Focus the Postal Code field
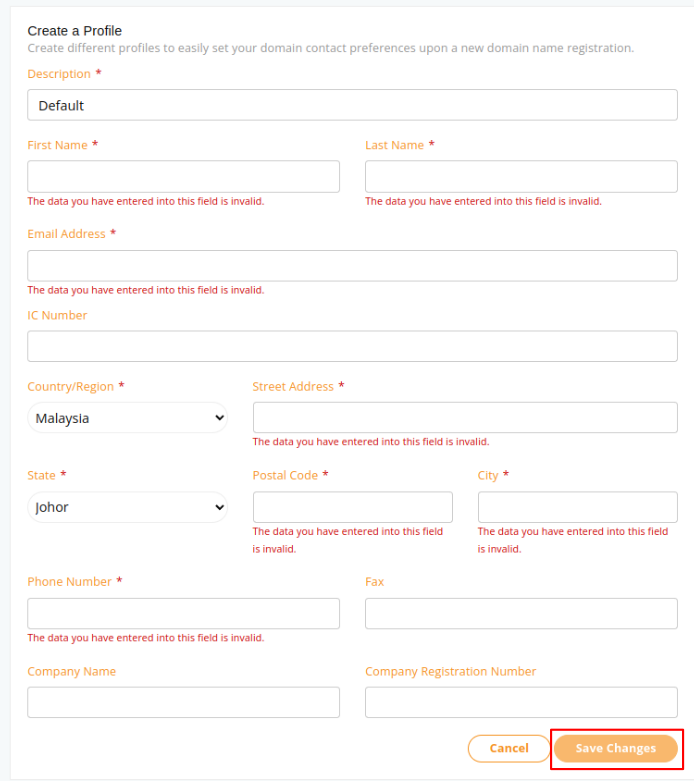This screenshot has width=694, height=781. pos(352,507)
